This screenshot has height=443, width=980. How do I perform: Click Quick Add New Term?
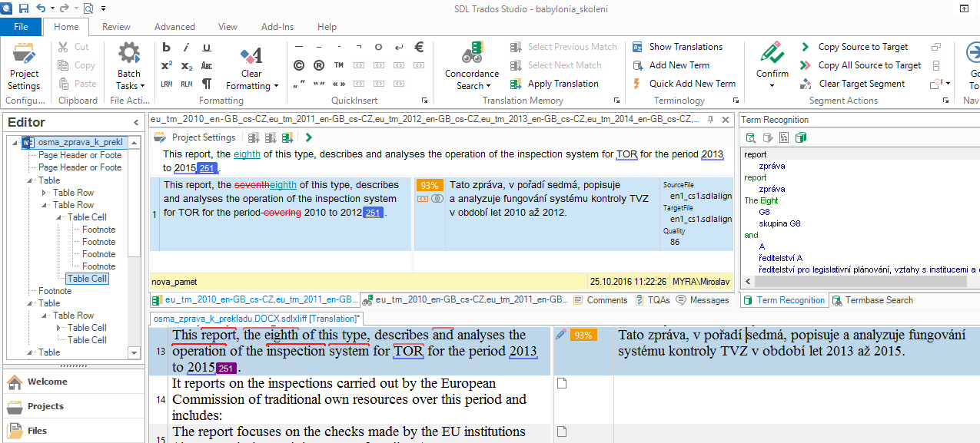(x=683, y=84)
